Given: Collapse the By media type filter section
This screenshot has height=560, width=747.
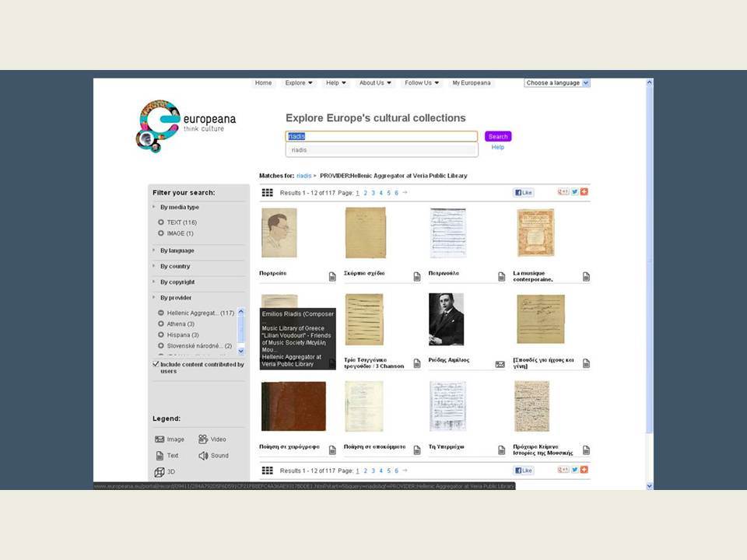Looking at the screenshot, I should [x=180, y=207].
